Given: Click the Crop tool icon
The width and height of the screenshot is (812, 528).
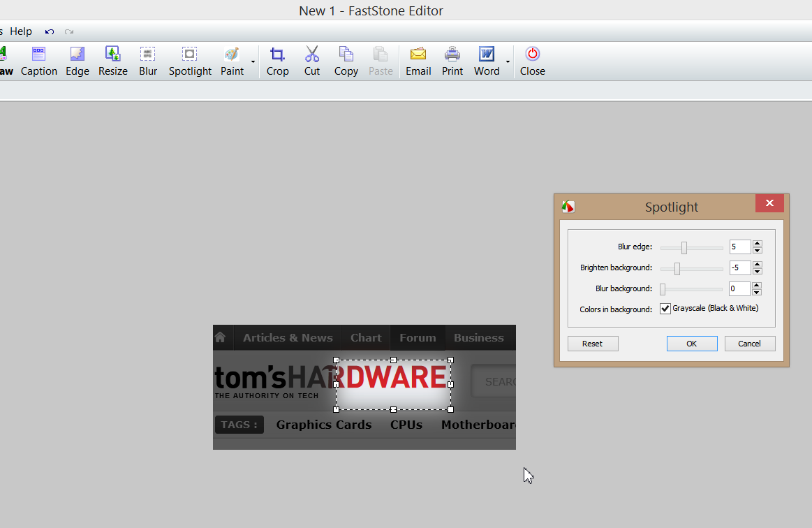Looking at the screenshot, I should [x=277, y=54].
